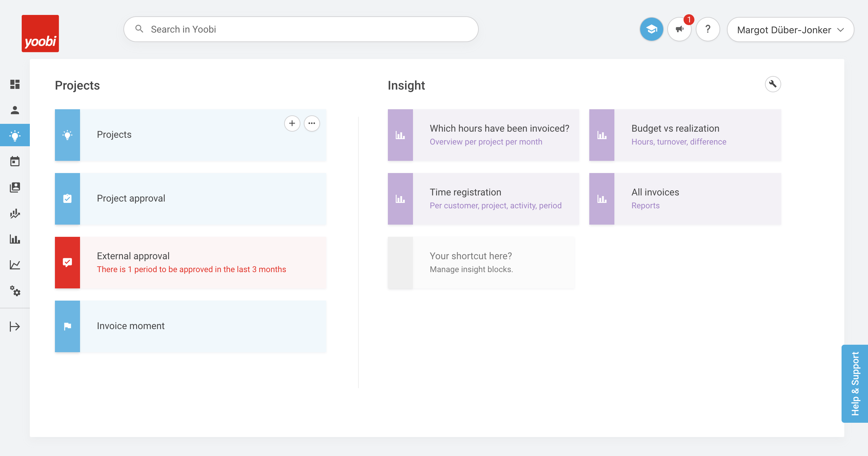Viewport: 868px width, 456px height.
Task: Open three-dots menu on Projects tile
Action: [312, 123]
